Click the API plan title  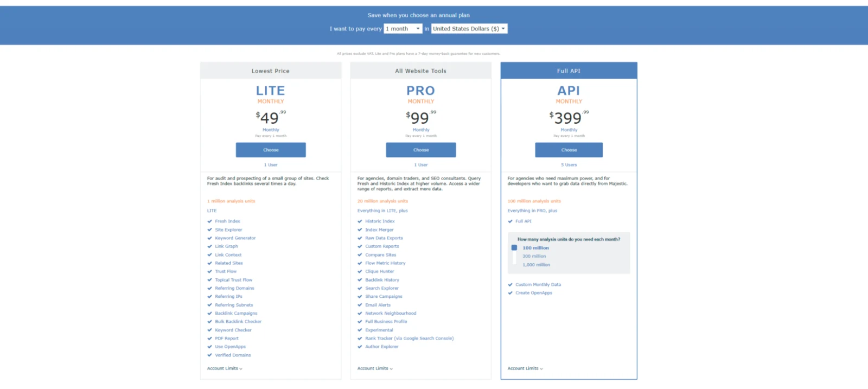[569, 91]
